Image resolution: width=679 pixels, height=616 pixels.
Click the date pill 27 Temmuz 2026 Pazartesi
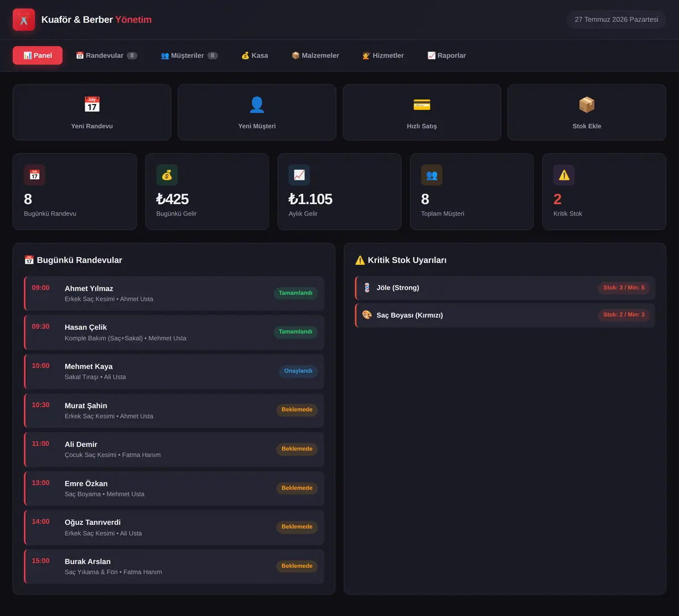point(616,20)
